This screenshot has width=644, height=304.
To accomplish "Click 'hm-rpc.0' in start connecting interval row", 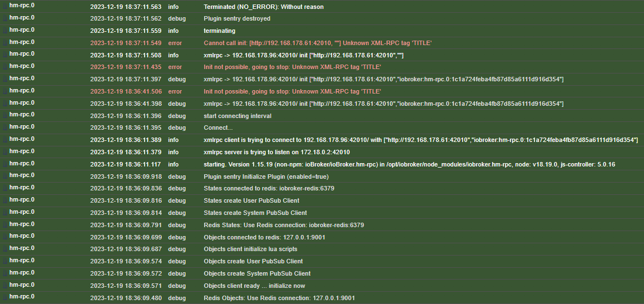I will (22, 115).
